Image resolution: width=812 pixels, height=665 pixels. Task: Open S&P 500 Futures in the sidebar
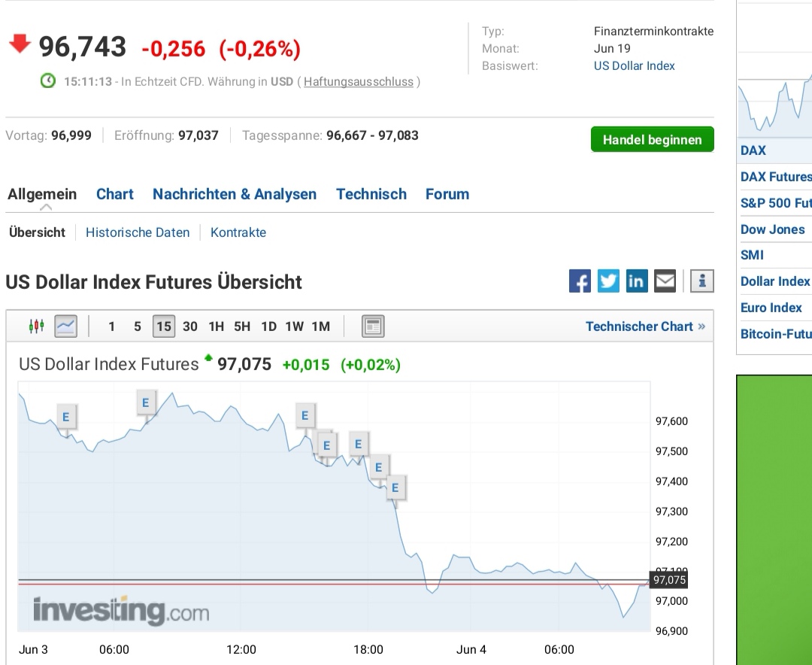click(x=776, y=202)
